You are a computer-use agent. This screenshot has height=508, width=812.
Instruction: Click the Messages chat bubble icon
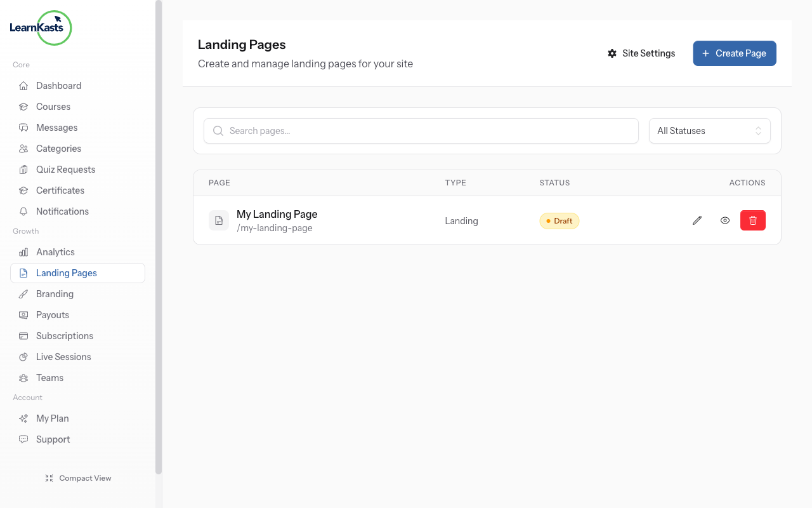coord(23,127)
